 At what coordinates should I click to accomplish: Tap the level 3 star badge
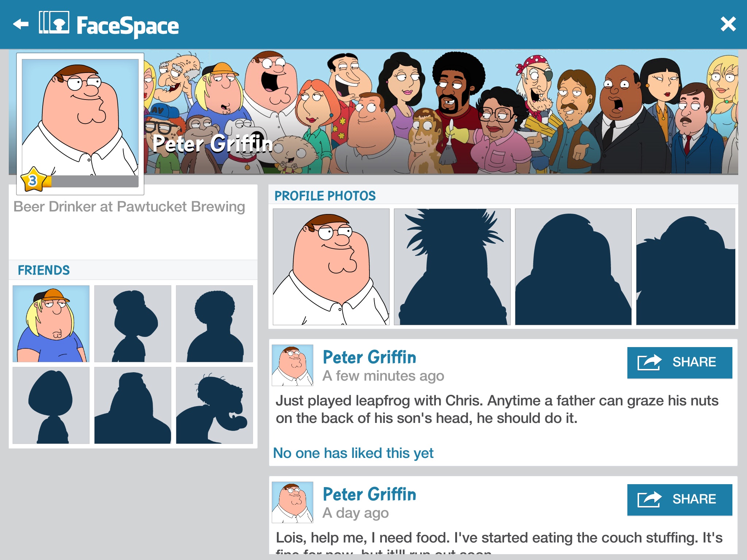coord(34,179)
